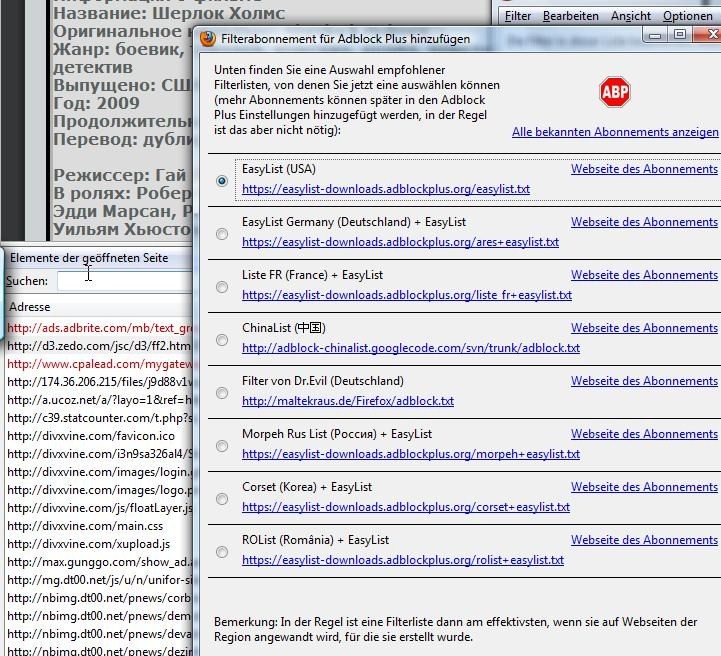721x656 pixels.
Task: Select Morpeh Rus List radio button
Action: (222, 446)
